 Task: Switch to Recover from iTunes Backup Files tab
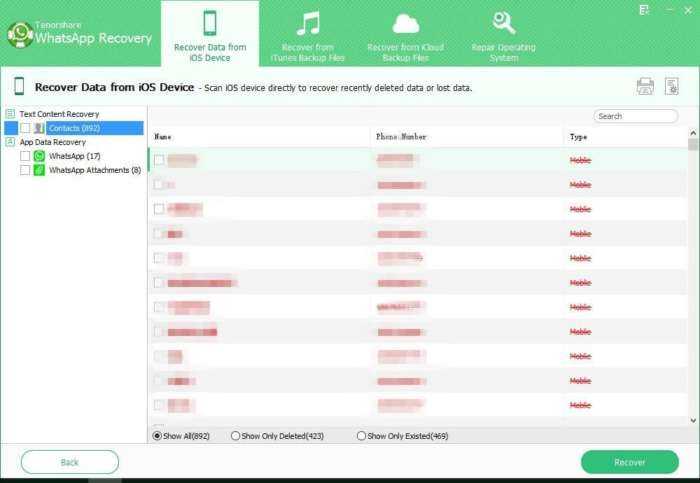(x=308, y=34)
